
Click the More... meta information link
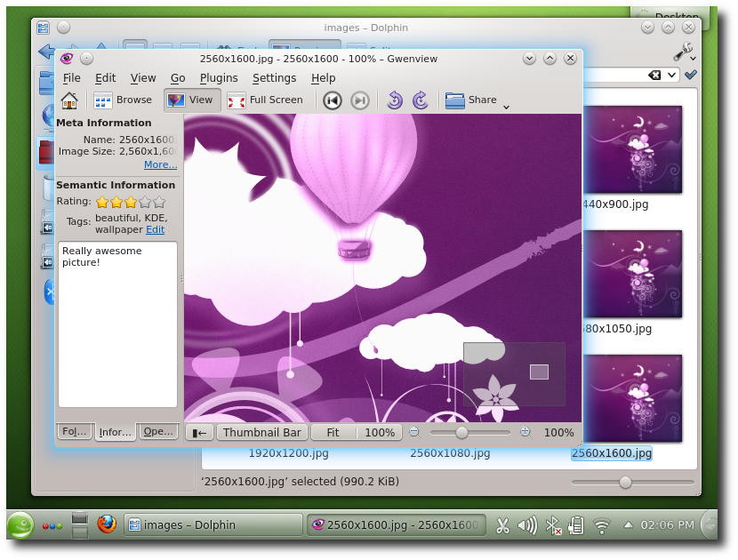pos(160,164)
